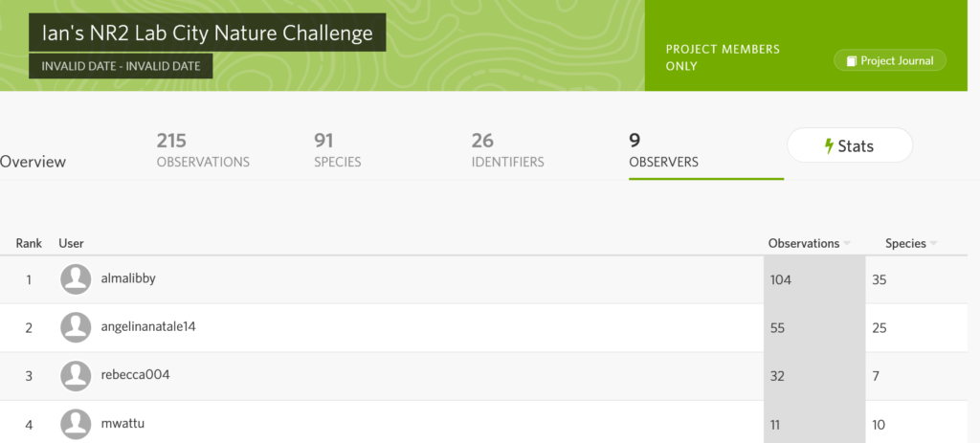Viewport: 980px width, 443px height.
Task: Switch to the Overview tab
Action: (33, 162)
